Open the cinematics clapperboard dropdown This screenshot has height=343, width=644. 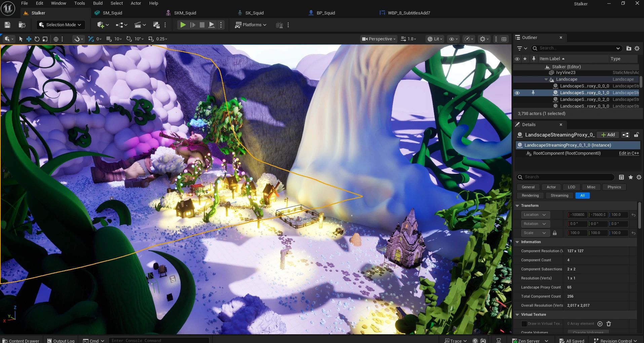coord(140,25)
